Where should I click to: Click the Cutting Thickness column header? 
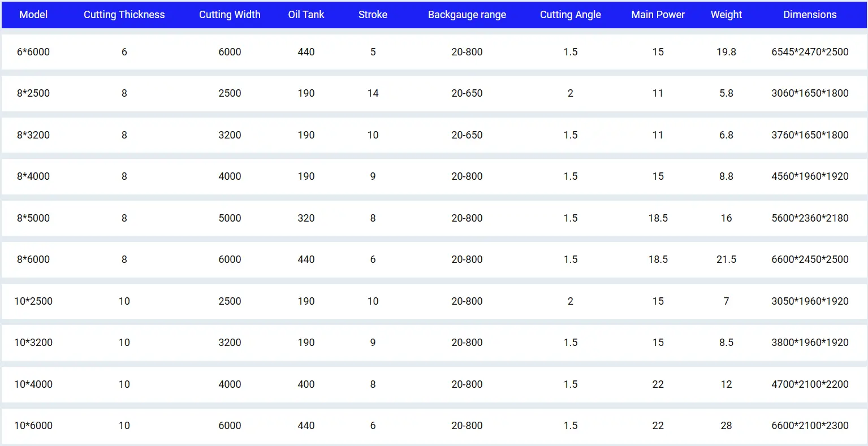tap(124, 15)
